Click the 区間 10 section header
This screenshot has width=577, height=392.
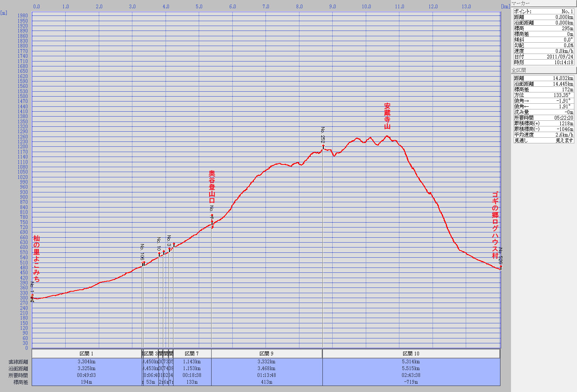(411, 354)
